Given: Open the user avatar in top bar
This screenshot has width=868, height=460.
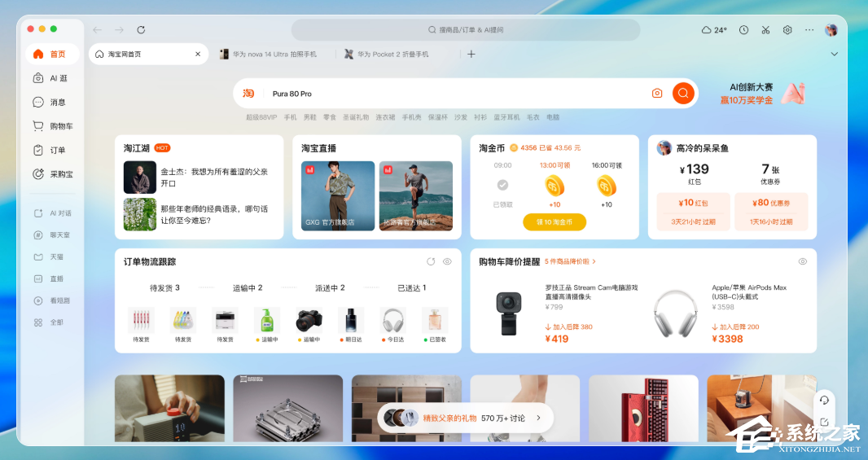Looking at the screenshot, I should click(831, 30).
